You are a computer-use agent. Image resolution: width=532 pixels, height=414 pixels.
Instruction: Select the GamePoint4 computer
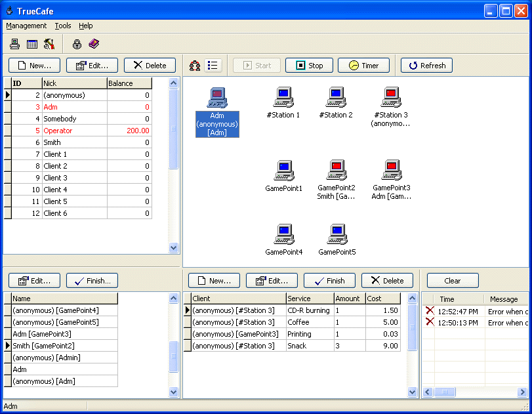[x=283, y=239]
